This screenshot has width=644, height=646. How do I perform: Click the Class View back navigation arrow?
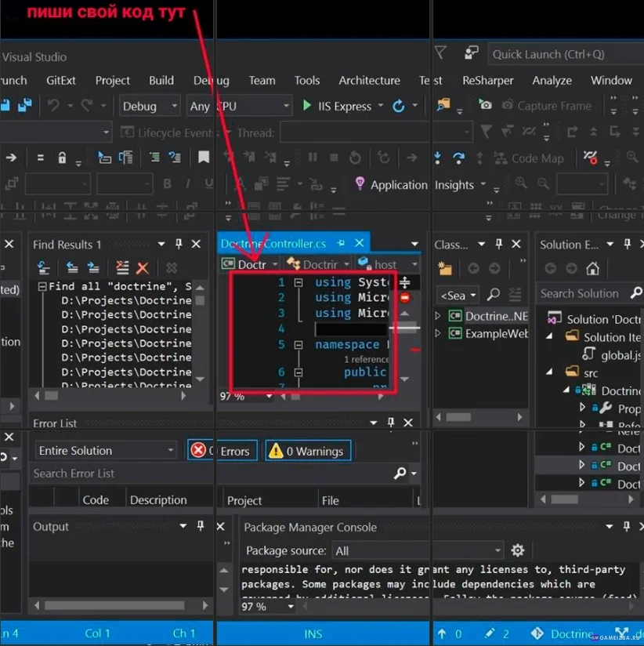tap(473, 269)
